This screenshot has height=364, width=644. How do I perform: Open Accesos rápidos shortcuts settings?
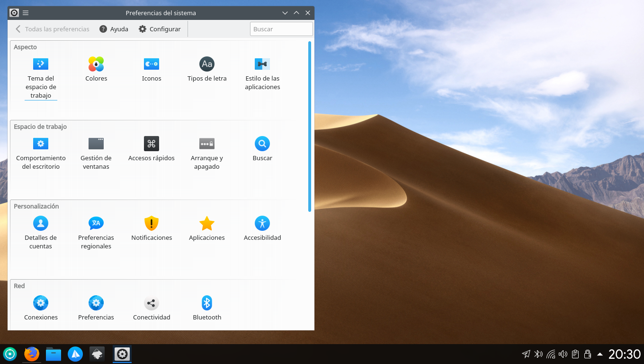(152, 149)
